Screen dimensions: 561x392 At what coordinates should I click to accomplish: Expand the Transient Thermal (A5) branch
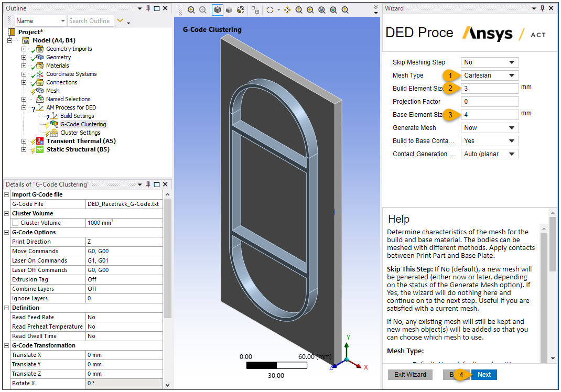pyautogui.click(x=24, y=140)
